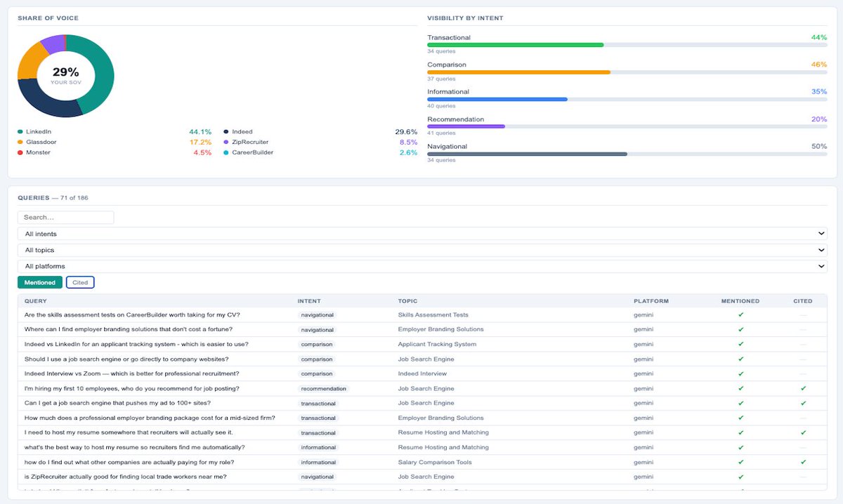Click the LinkedIn legend color dot
Viewport: 843px width, 504px height.
coord(20,132)
